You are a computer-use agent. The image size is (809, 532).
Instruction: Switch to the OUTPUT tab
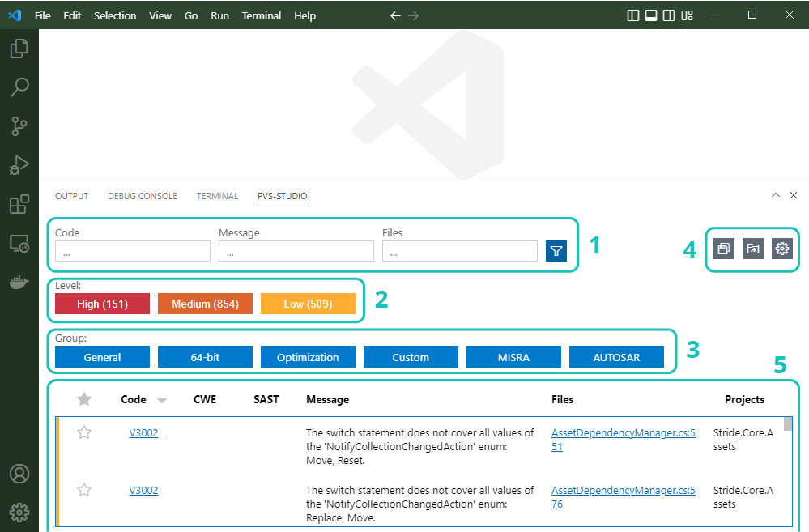click(x=72, y=196)
